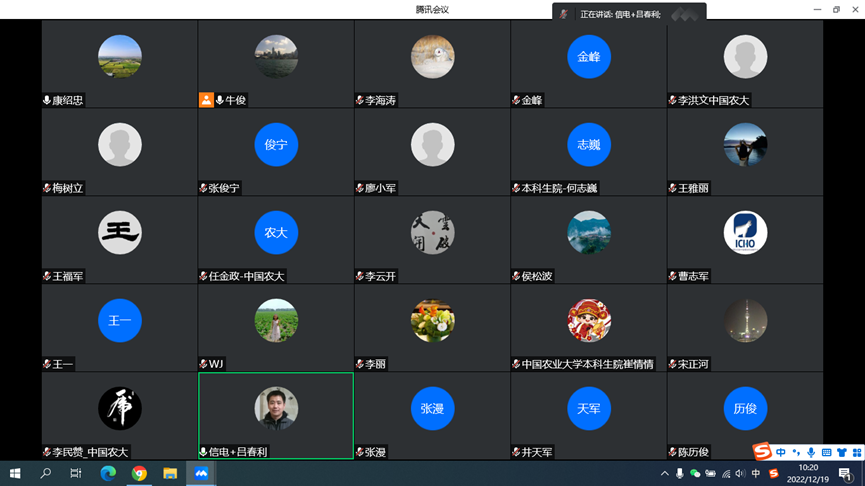
Task: Open the Windows Start menu
Action: (15, 473)
